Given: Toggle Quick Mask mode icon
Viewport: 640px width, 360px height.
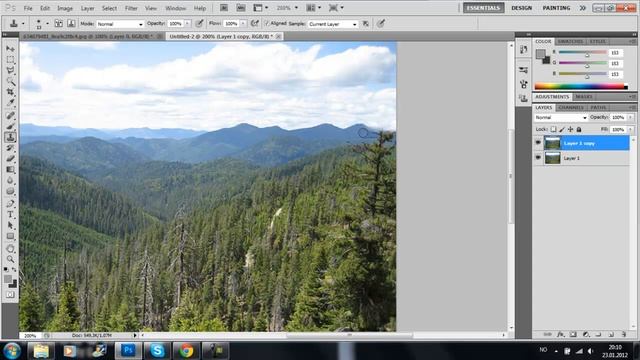Looking at the screenshot, I should click(10, 294).
